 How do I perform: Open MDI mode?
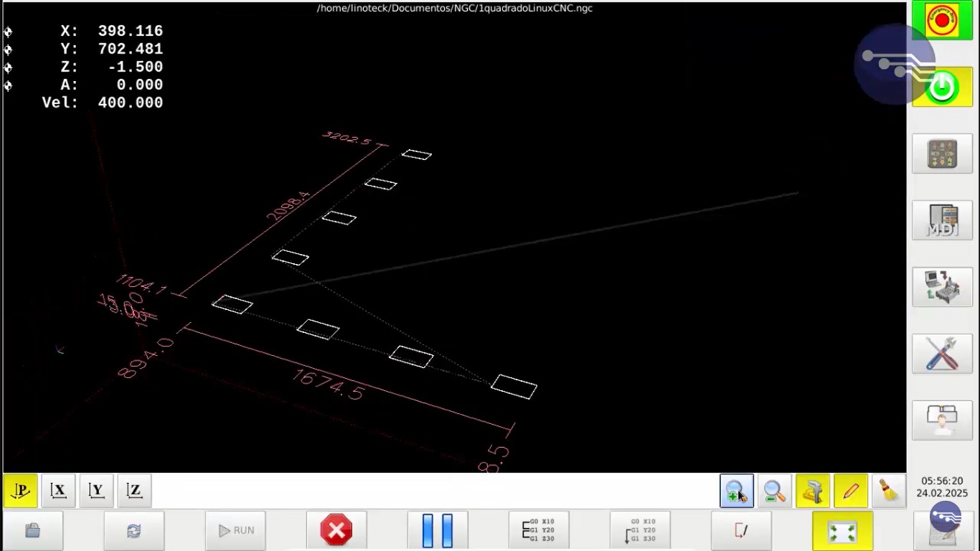942,220
